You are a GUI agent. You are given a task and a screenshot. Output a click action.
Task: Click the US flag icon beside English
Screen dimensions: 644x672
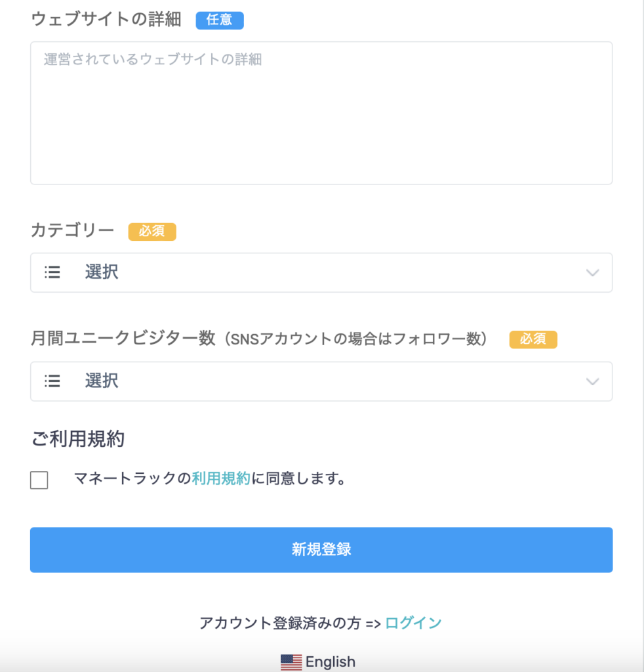(x=291, y=662)
